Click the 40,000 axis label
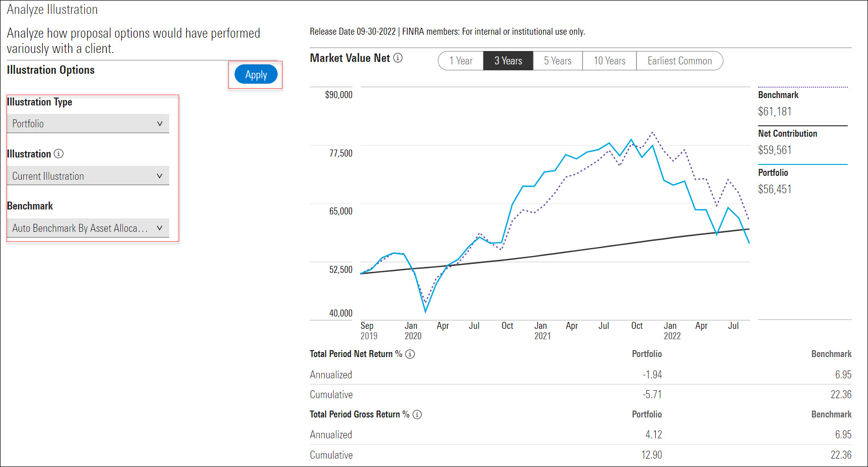 341,313
